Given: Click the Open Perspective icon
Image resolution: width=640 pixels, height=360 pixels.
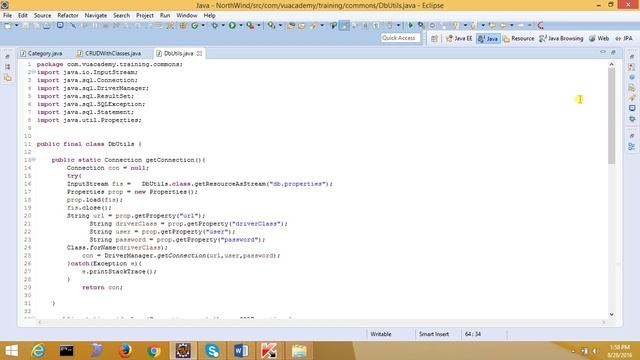Looking at the screenshot, I should [x=434, y=38].
